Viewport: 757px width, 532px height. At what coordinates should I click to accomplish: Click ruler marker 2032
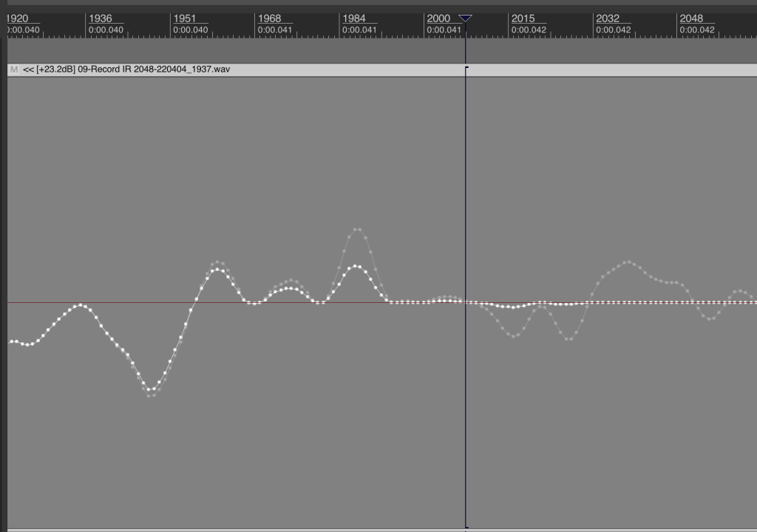(x=607, y=18)
